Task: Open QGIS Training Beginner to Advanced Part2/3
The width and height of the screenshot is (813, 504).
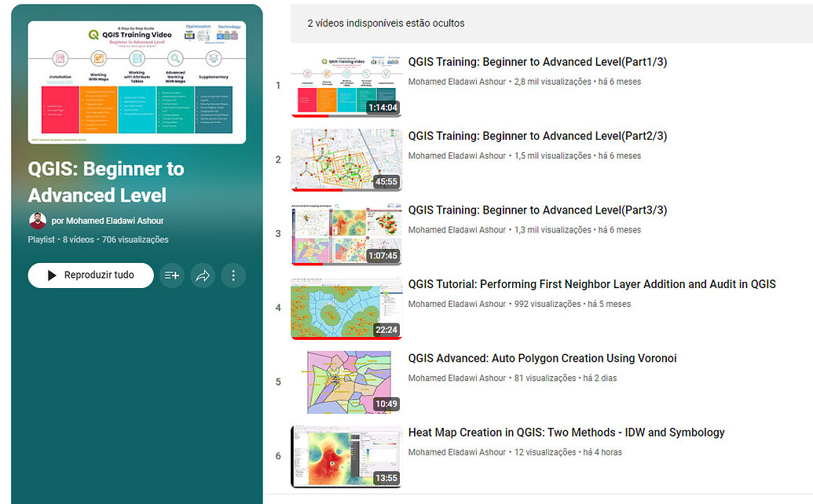Action: tap(537, 136)
